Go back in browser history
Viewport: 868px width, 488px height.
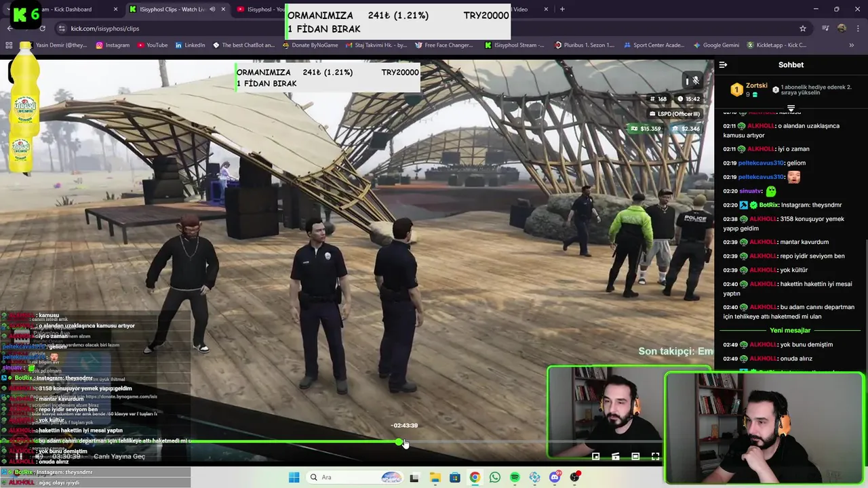[x=9, y=28]
